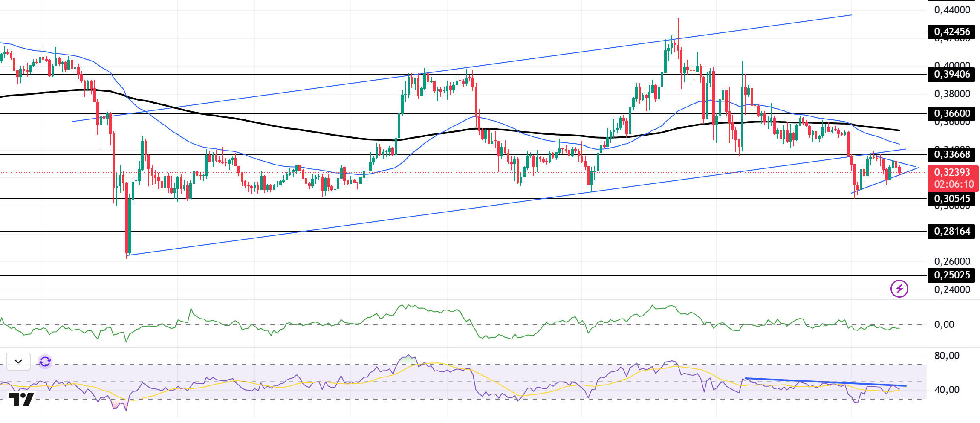Image resolution: width=980 pixels, height=423 pixels.
Task: Click the 80,00 RSI axis value
Action: [x=947, y=356]
